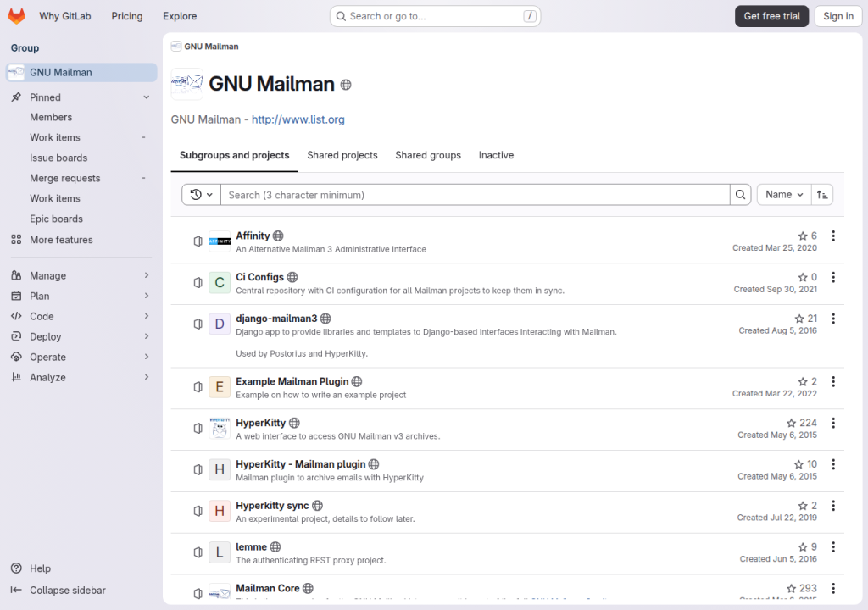Click the star icon on Mailman Core row

(x=791, y=589)
